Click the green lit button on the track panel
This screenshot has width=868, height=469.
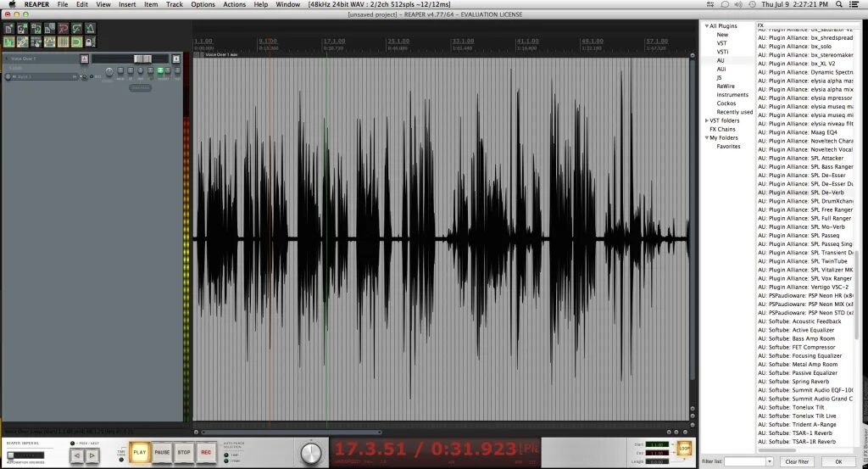click(x=160, y=70)
